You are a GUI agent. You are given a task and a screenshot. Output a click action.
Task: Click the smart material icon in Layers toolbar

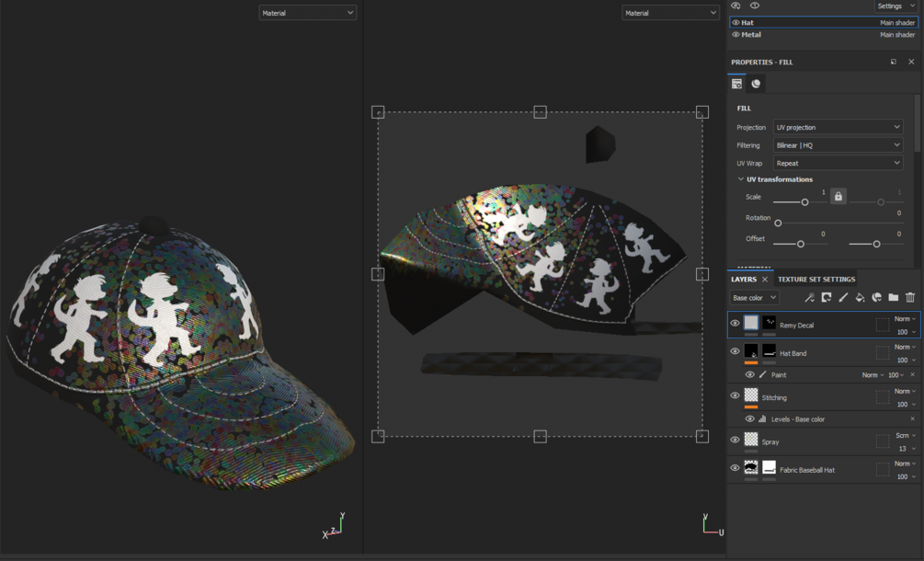coord(877,298)
